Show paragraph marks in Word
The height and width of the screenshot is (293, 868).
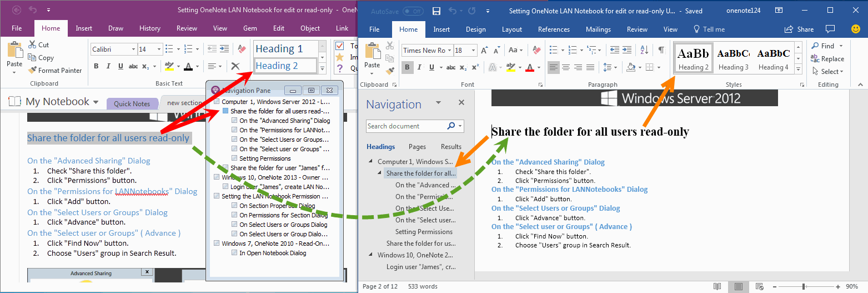tap(661, 49)
